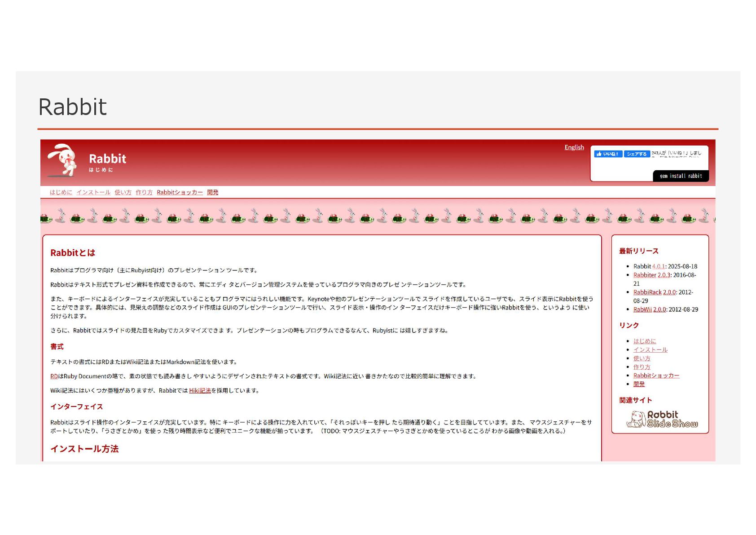The width and height of the screenshot is (756, 535).
Task: Click the Facebook Like (いいね!) button
Action: tap(608, 154)
